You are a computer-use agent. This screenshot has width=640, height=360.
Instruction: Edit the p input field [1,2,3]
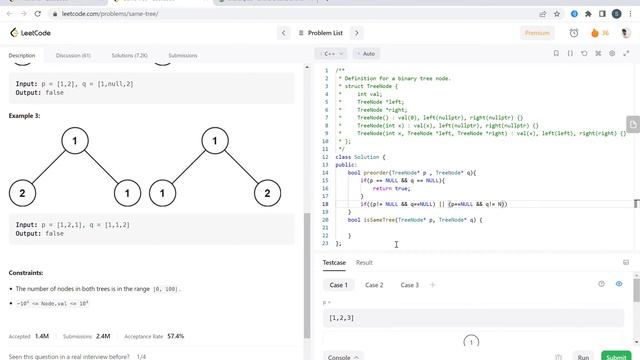pos(473,318)
